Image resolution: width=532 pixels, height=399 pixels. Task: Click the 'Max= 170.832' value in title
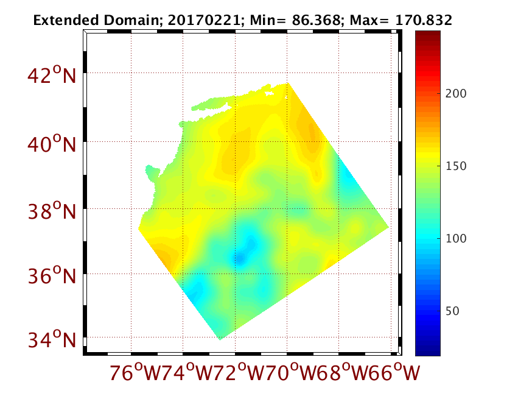point(410,20)
